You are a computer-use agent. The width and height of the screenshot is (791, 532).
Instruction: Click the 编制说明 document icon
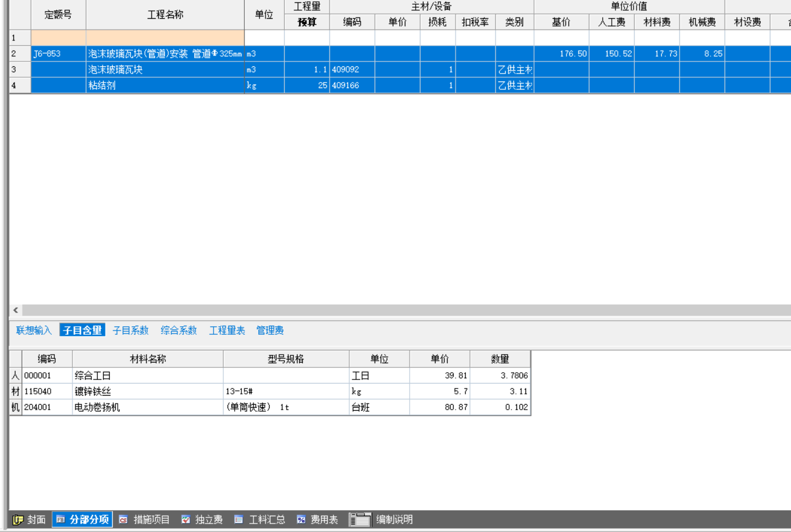tap(360, 519)
